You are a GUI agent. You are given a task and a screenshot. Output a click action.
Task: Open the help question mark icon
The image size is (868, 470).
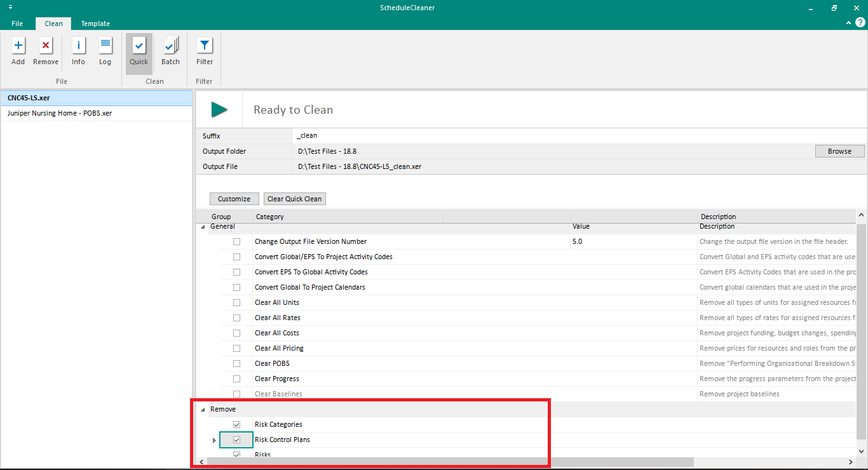(860, 22)
